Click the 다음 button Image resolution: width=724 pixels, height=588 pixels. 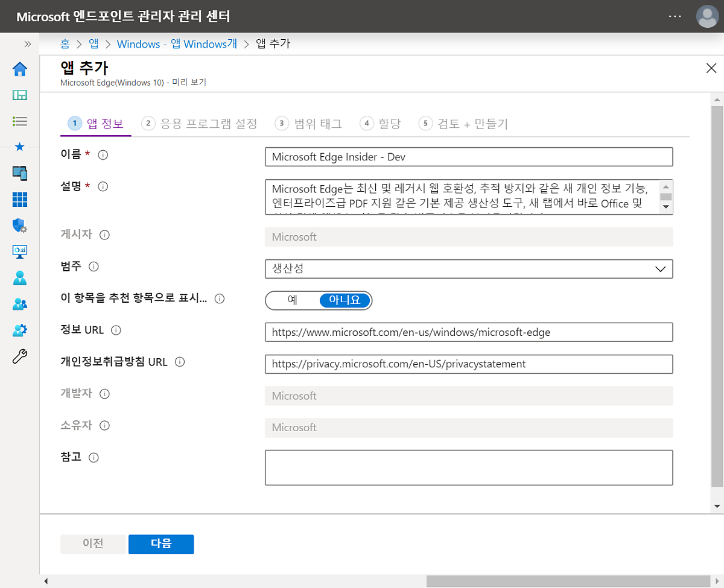coord(161,544)
